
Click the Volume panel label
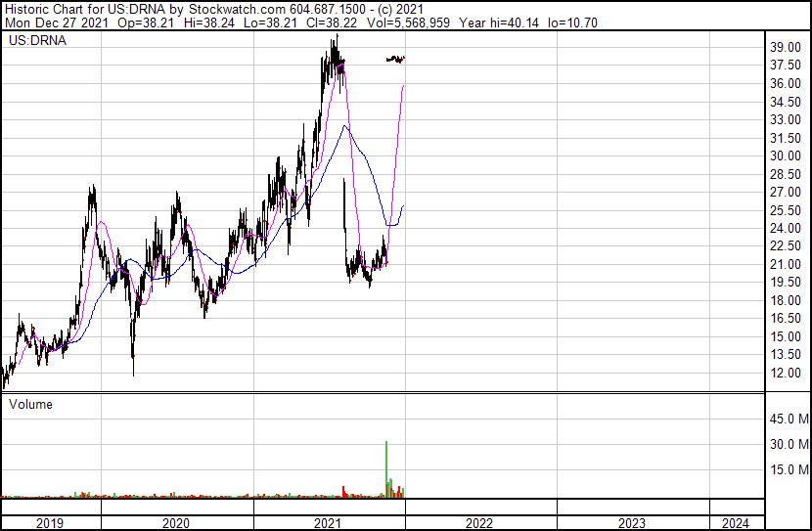30,404
